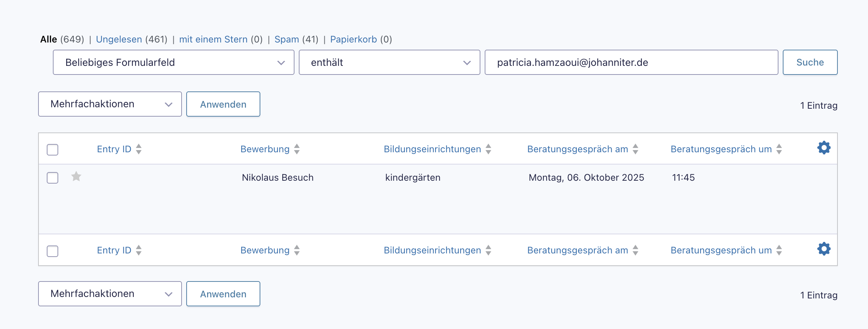868x329 pixels.
Task: Sort by Entry ID arrows in header
Action: (x=139, y=149)
